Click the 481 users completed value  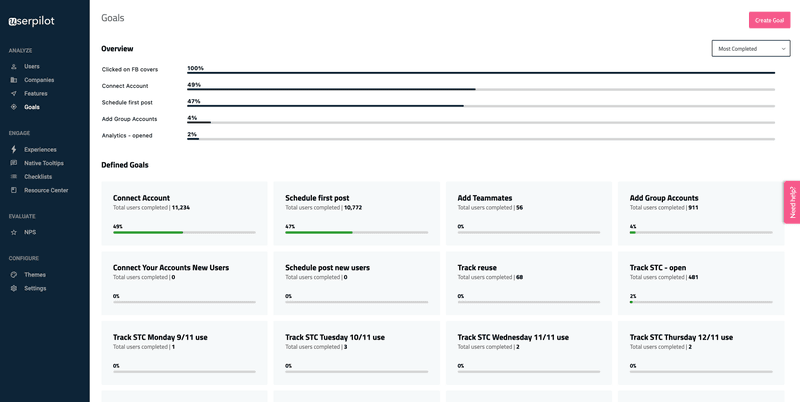coord(693,278)
